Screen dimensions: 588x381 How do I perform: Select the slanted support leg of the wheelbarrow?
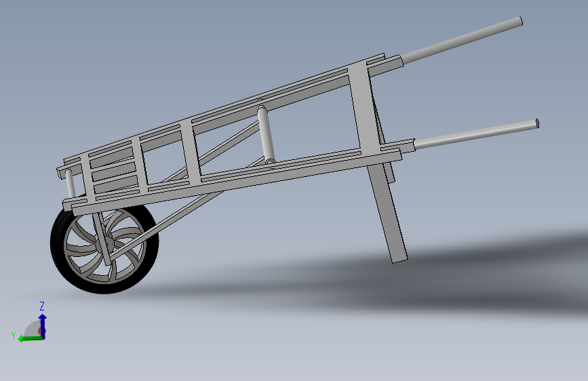pos(387,214)
